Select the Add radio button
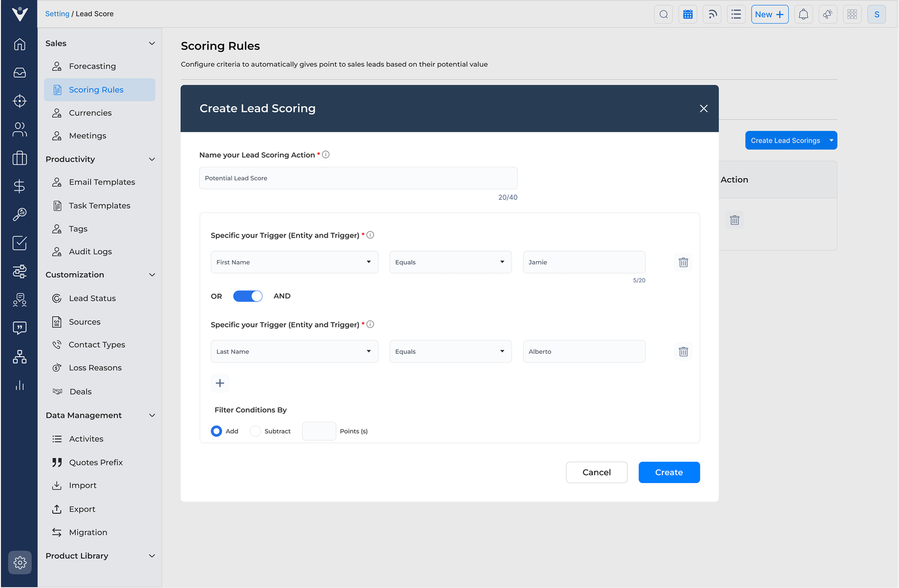Image resolution: width=899 pixels, height=588 pixels. [216, 431]
